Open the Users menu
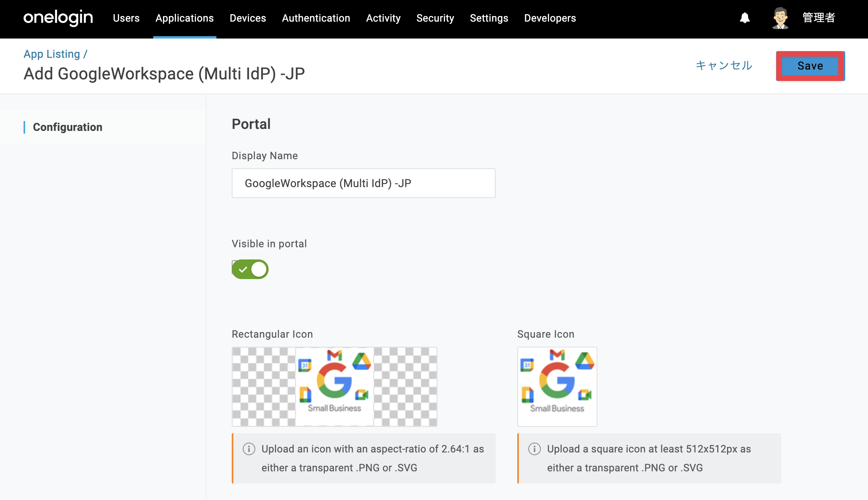This screenshot has height=500, width=868. pyautogui.click(x=126, y=18)
